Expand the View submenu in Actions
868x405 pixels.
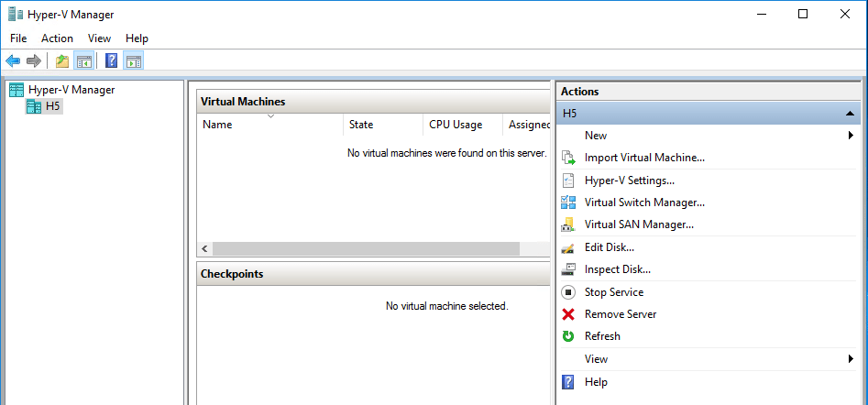[852, 359]
